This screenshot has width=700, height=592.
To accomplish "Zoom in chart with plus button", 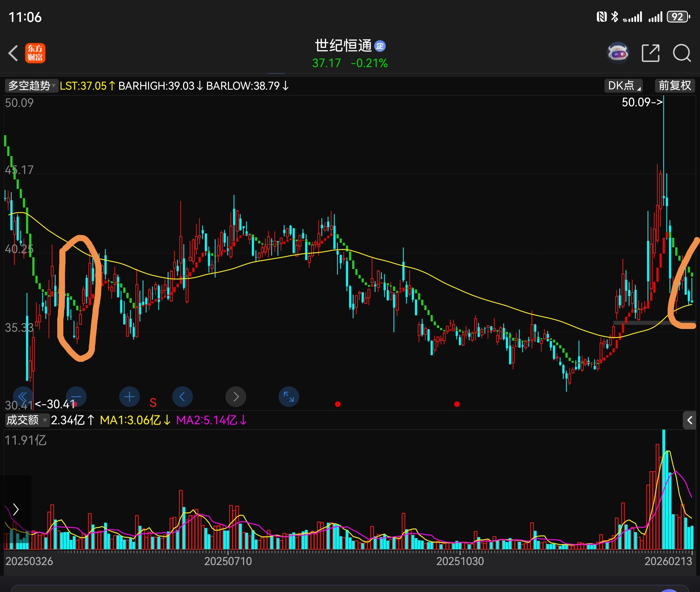I will (x=129, y=397).
